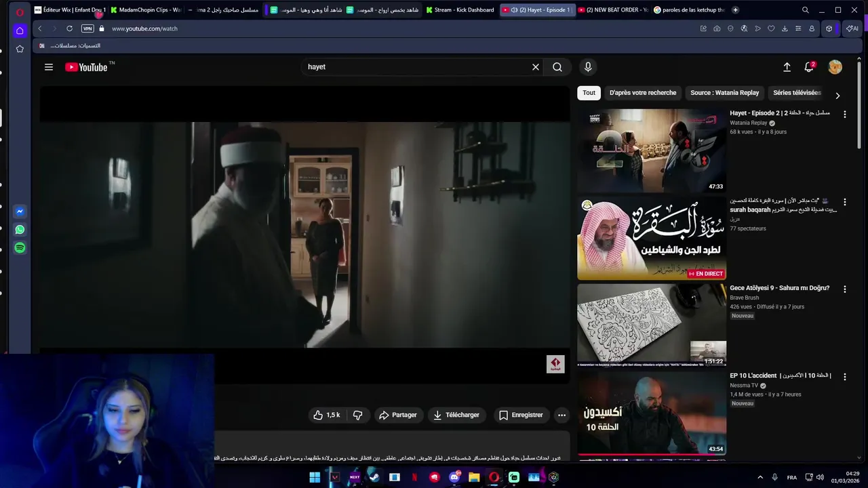Click the Télécharger download button
Screen dimensions: 868x488
pos(456,415)
